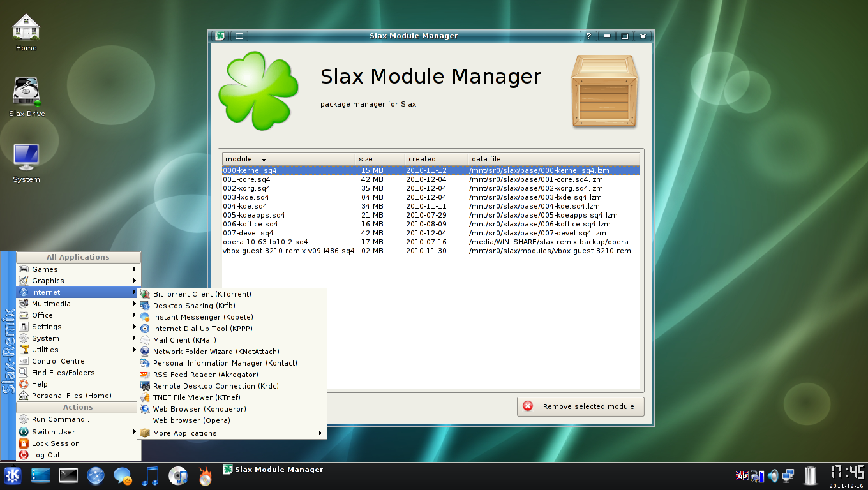Image resolution: width=868 pixels, height=490 pixels.
Task: Launch Internet Dial-Up Tool (KPPP)
Action: pyautogui.click(x=232, y=329)
